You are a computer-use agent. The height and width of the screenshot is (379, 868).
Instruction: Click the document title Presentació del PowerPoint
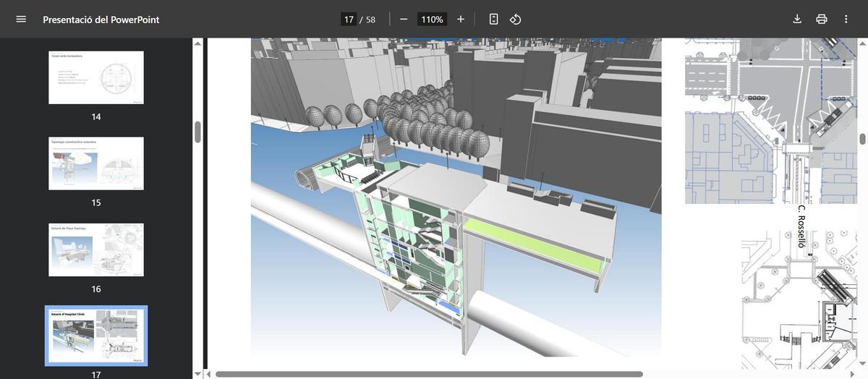(x=101, y=20)
